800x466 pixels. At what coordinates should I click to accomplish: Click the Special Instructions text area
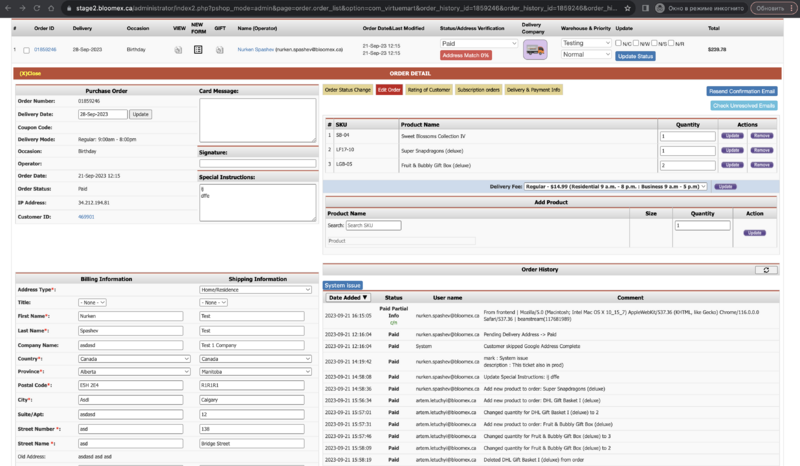[x=258, y=203]
